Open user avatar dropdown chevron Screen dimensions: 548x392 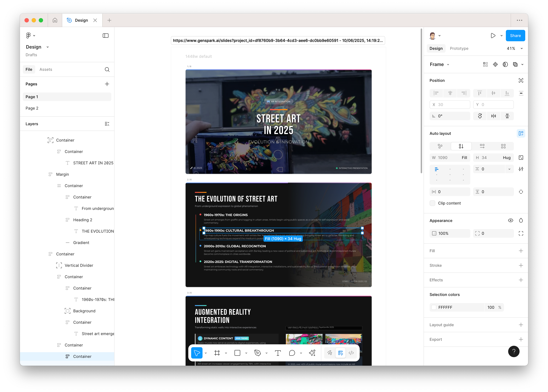(x=439, y=36)
